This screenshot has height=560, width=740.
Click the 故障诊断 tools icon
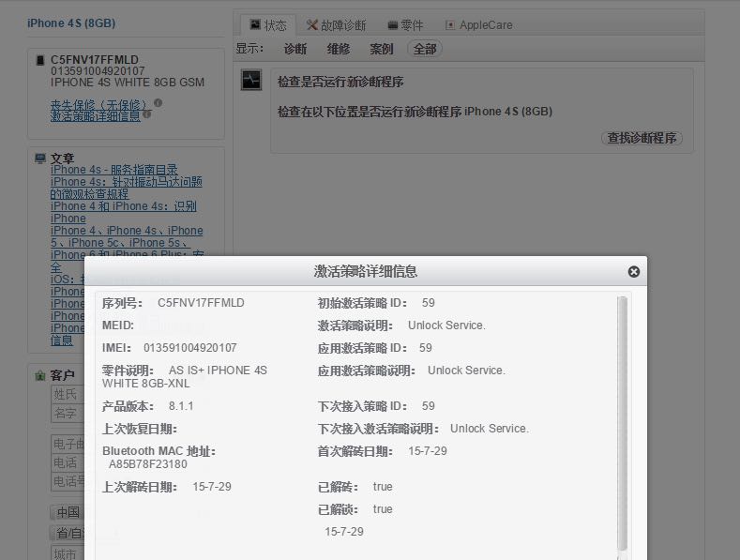pos(311,24)
